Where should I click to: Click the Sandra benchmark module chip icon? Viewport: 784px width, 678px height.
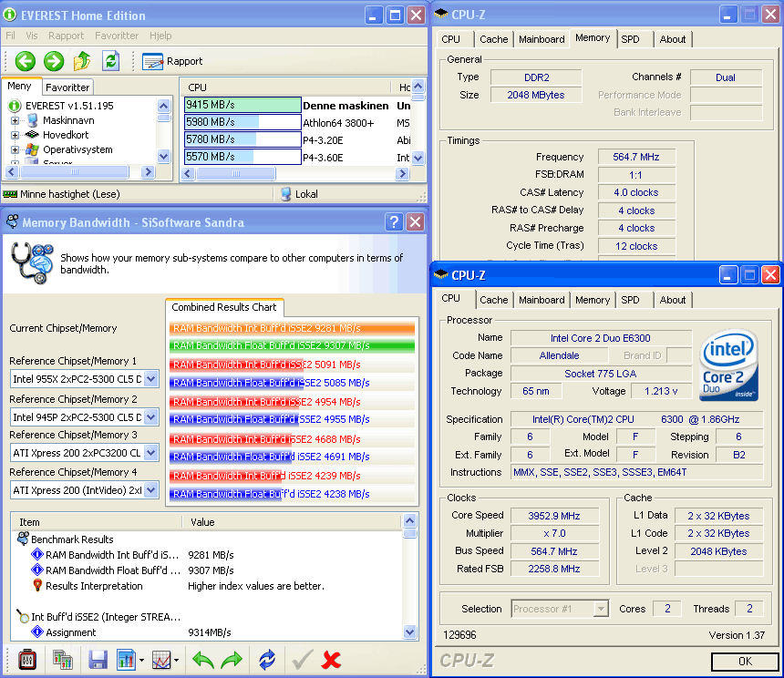(27, 660)
